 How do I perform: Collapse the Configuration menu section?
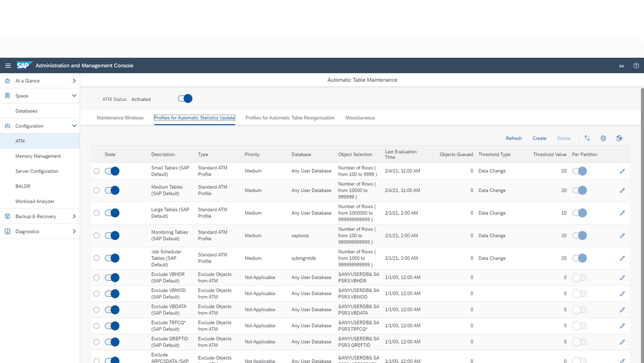(x=74, y=126)
